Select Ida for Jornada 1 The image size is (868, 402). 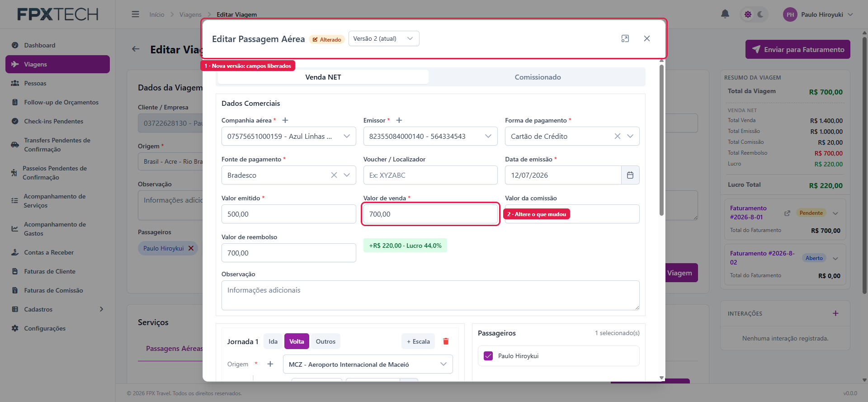point(273,341)
